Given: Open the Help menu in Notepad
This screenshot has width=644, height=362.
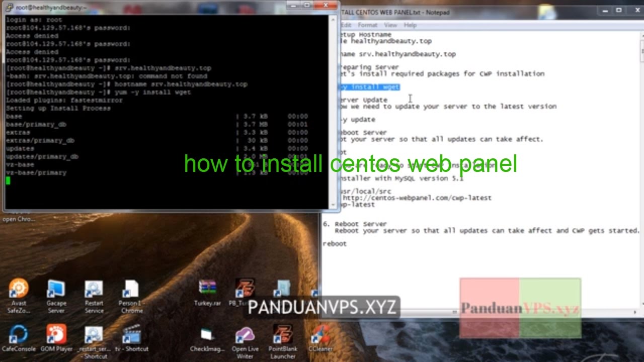Looking at the screenshot, I should [410, 25].
